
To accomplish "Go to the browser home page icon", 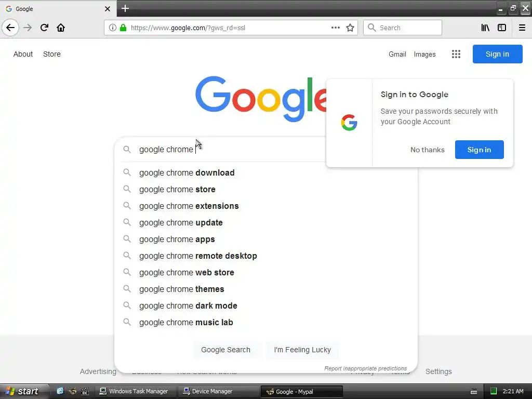I will [x=61, y=28].
